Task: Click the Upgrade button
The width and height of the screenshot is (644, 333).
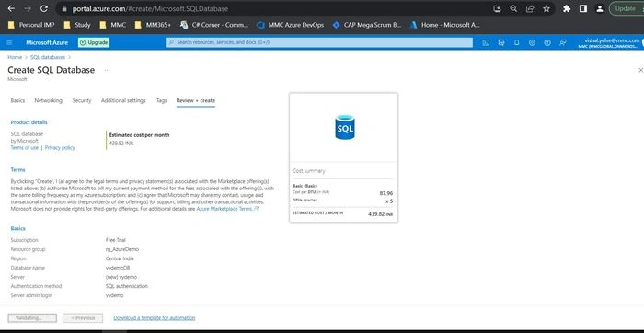Action: 94,42
